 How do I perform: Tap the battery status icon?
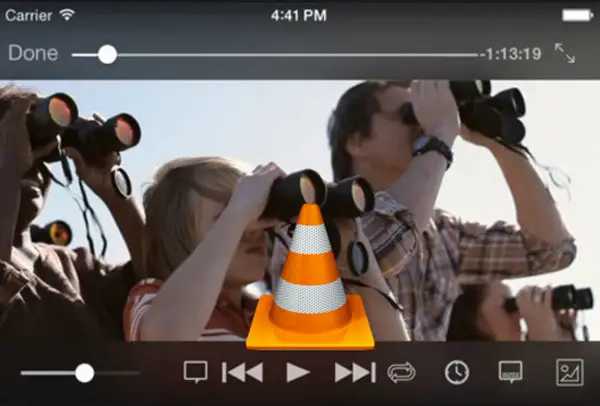(577, 15)
